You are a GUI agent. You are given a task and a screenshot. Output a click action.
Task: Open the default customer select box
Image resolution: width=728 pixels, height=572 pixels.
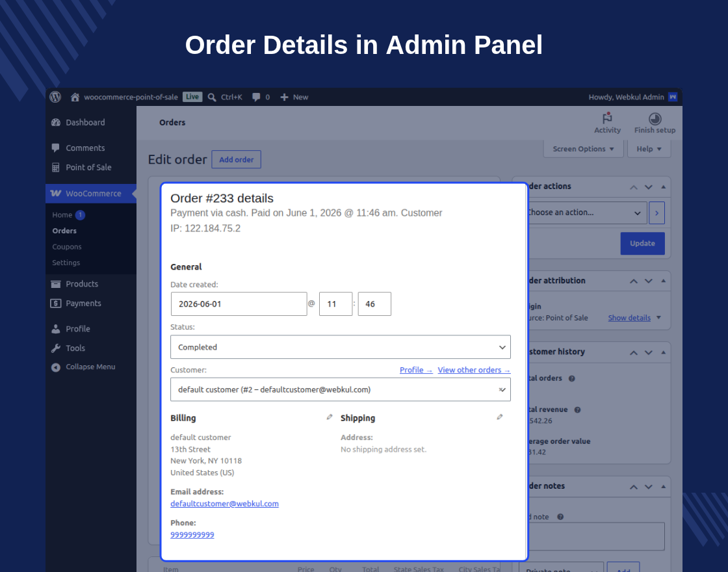[341, 389]
